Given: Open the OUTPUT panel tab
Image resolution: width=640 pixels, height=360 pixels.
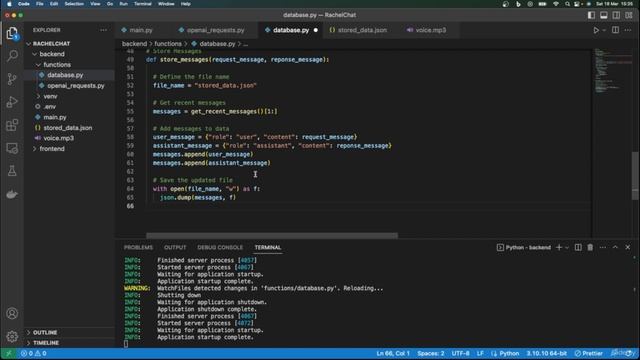Looking at the screenshot, I should point(175,247).
